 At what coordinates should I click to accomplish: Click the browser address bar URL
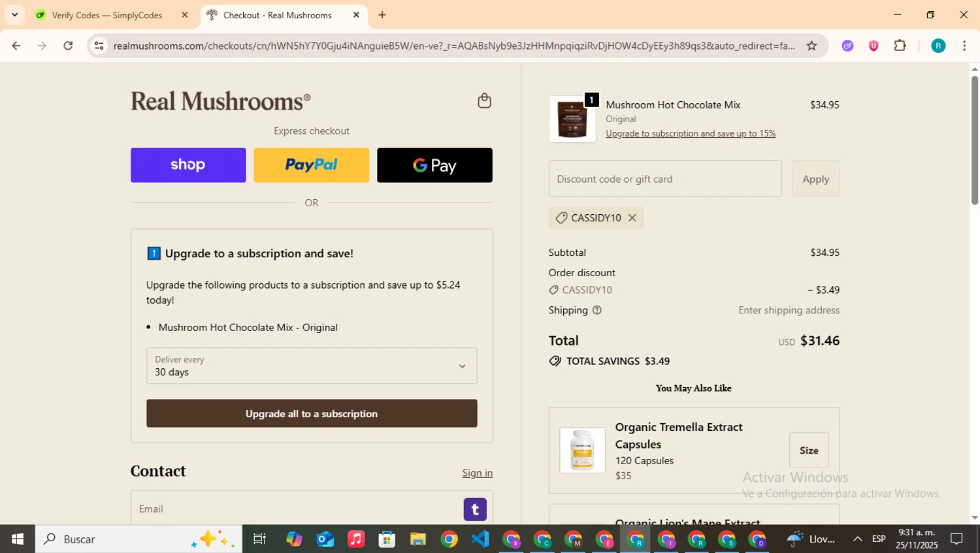tap(454, 46)
